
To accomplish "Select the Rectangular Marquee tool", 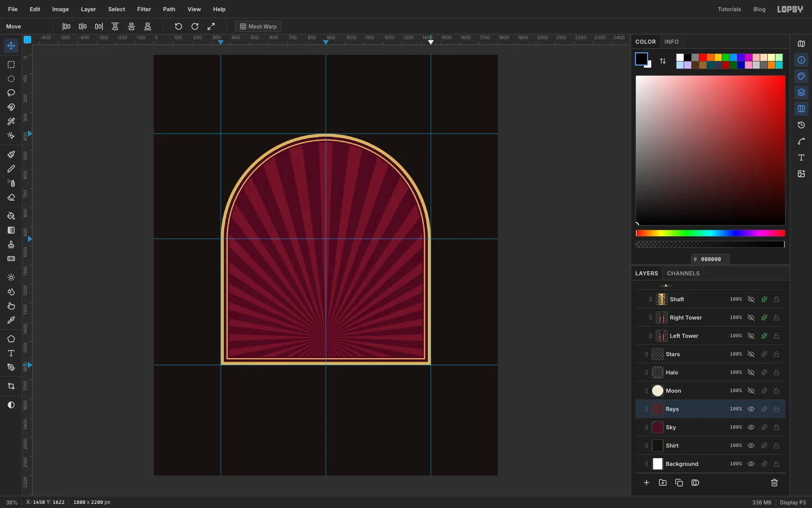I will point(11,65).
